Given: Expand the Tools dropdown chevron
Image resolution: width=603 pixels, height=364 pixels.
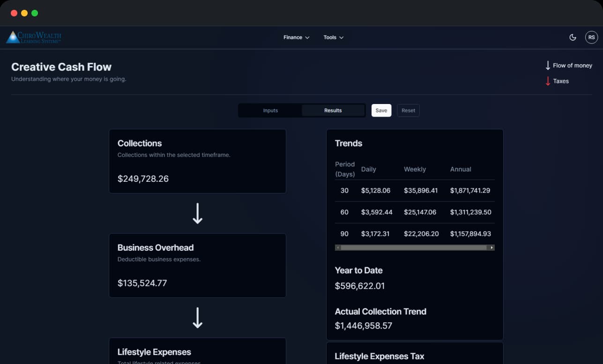Looking at the screenshot, I should [x=342, y=37].
